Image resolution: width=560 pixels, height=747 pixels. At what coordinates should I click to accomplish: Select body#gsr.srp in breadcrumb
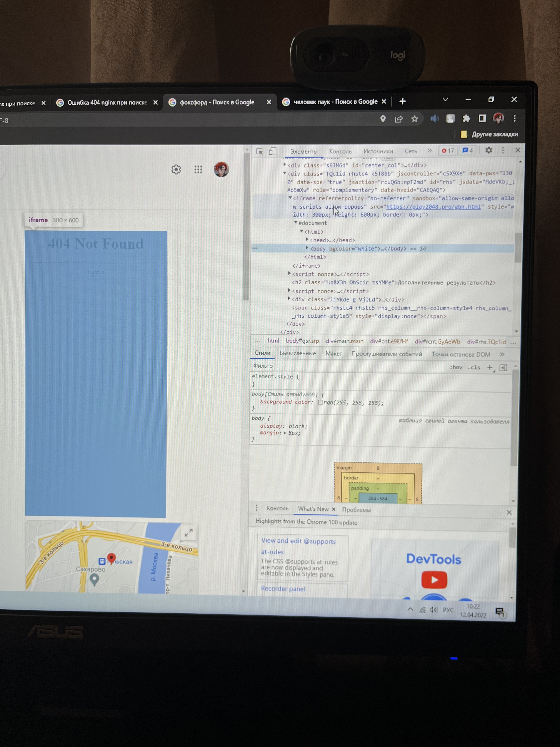302,341
